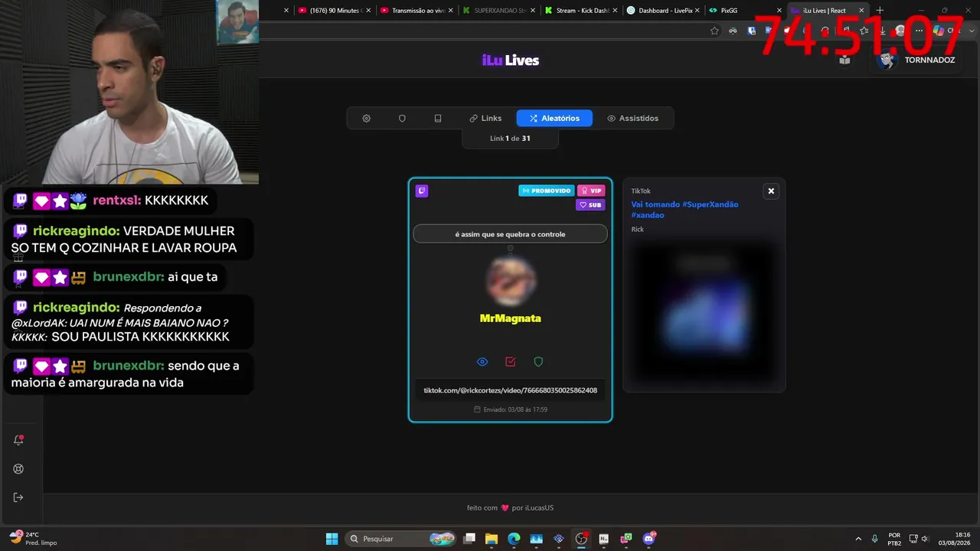980x551 pixels.
Task: Open OBS Studio from the taskbar
Action: [581, 539]
